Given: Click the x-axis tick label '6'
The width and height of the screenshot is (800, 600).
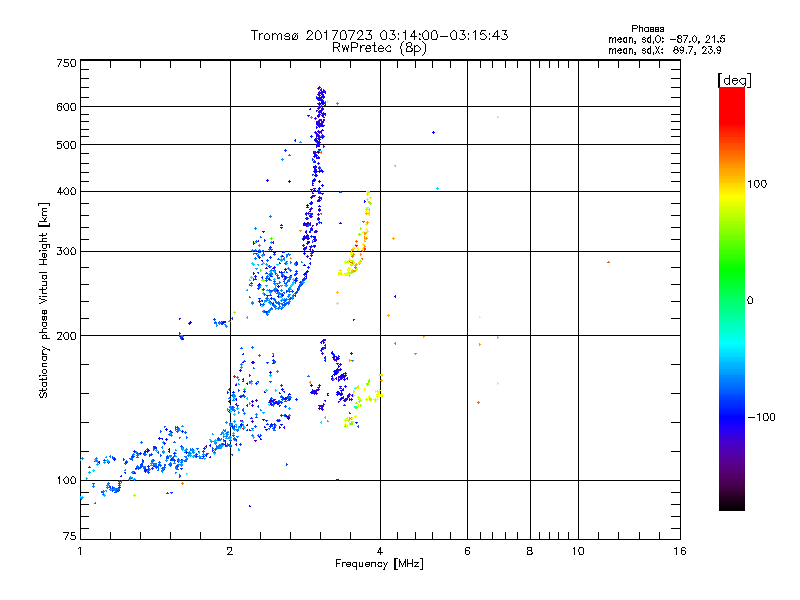Looking at the screenshot, I should tap(467, 551).
